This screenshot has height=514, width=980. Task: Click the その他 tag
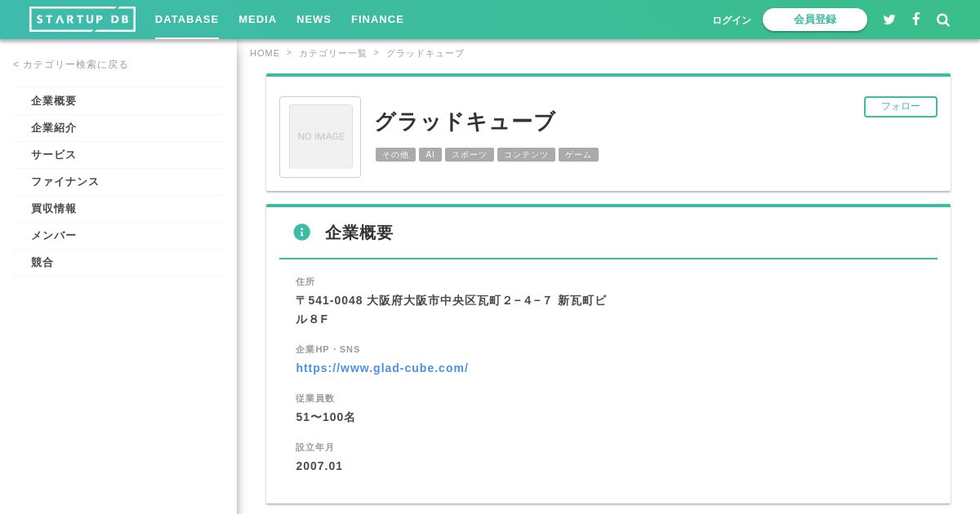(395, 155)
